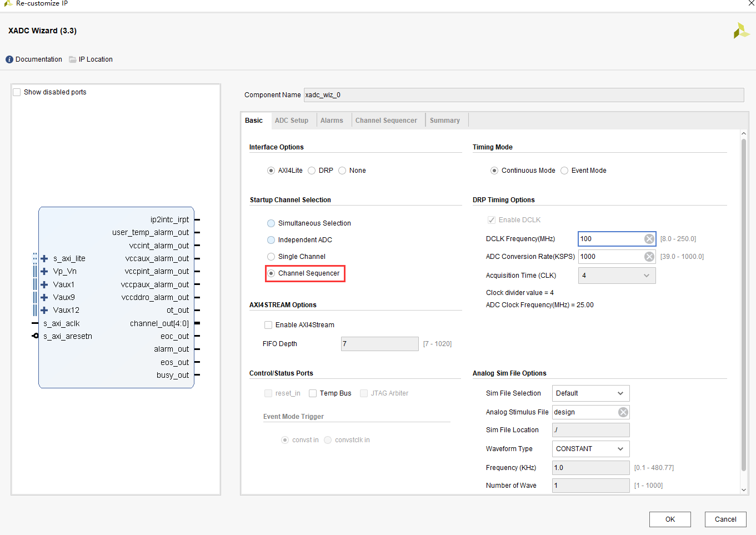Open the Alarms tab

click(332, 121)
